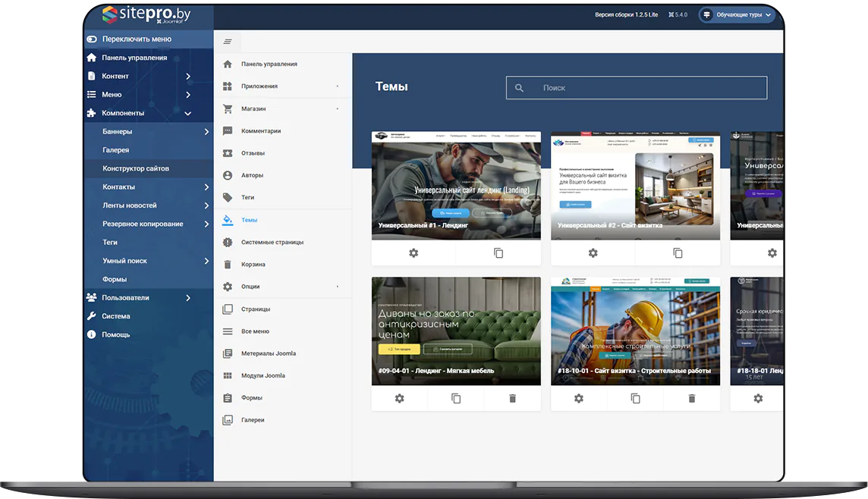868x499 pixels.
Task: Expand the Баннеры submenu chevron
Action: coord(206,132)
